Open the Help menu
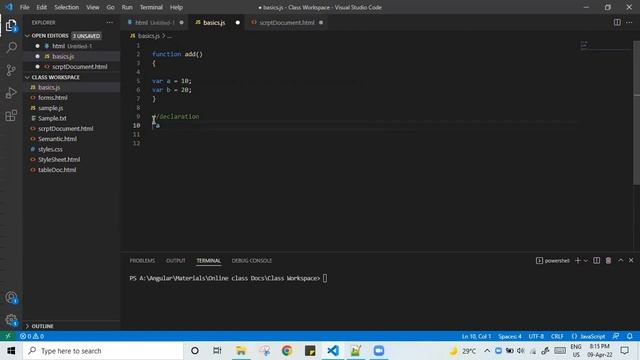 point(176,7)
